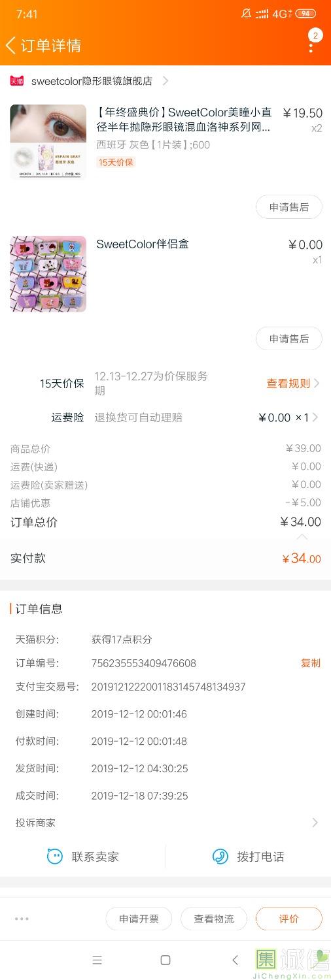Viewport: 331px width, 980px height.
Task: Tap 申请售后 for the 伴侣盒 item
Action: [x=289, y=338]
